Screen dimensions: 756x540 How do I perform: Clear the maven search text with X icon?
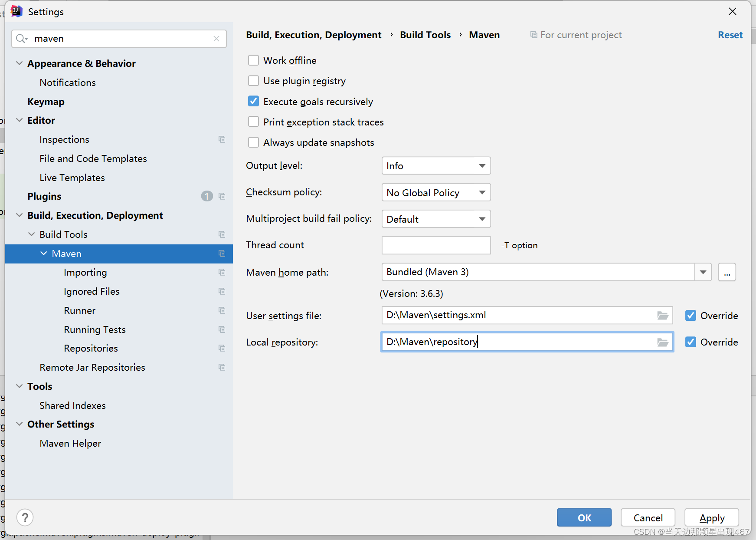(216, 39)
